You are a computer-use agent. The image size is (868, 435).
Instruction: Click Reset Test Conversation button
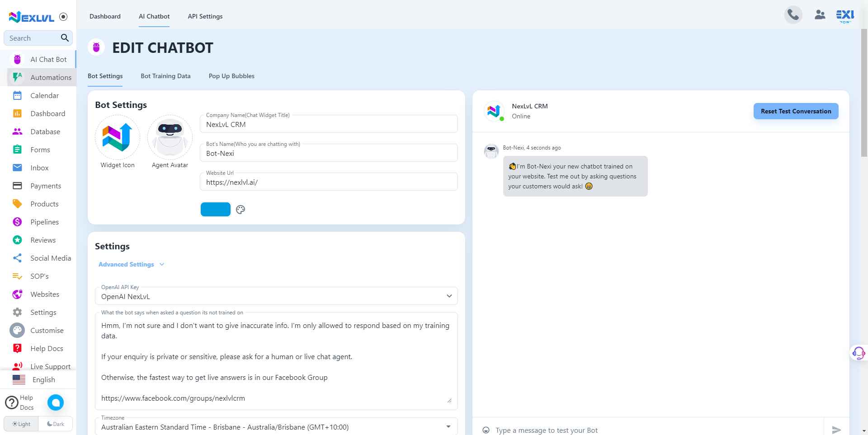[796, 111]
